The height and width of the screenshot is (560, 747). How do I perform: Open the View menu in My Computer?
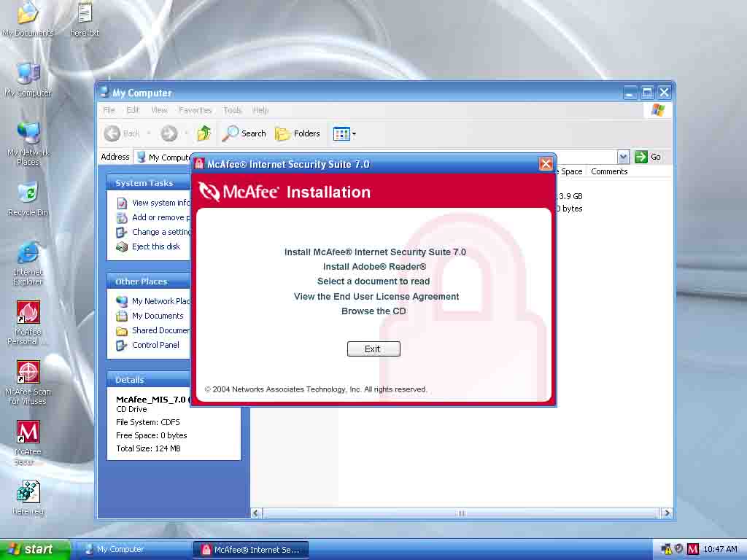coord(159,110)
